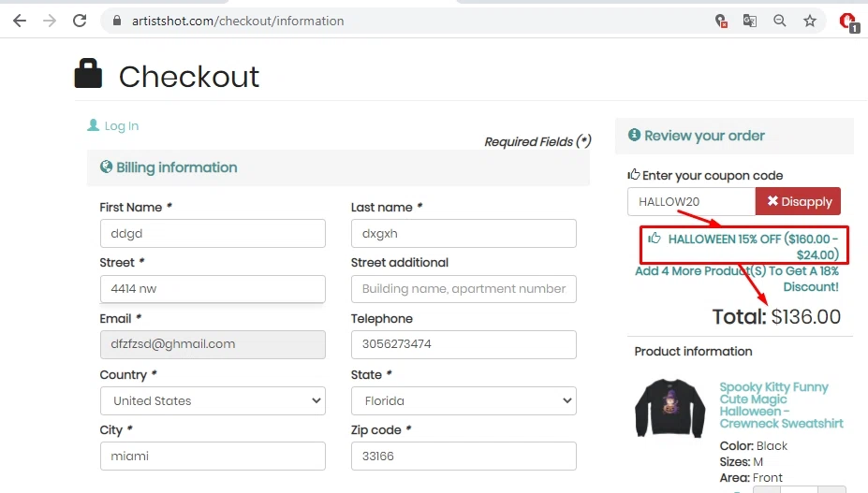
Task: Click the browser forward arrow
Action: pyautogui.click(x=50, y=21)
